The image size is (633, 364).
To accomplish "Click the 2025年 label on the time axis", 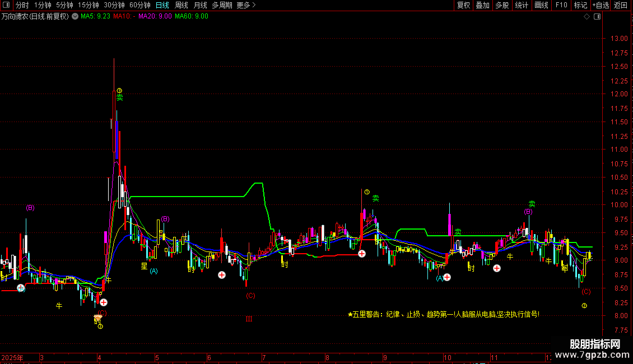I will point(12,357).
